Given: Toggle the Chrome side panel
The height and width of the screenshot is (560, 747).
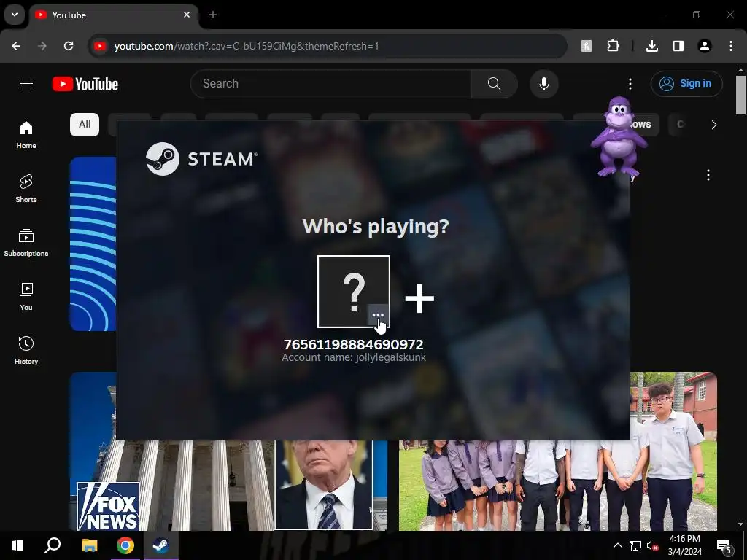Looking at the screenshot, I should (678, 46).
